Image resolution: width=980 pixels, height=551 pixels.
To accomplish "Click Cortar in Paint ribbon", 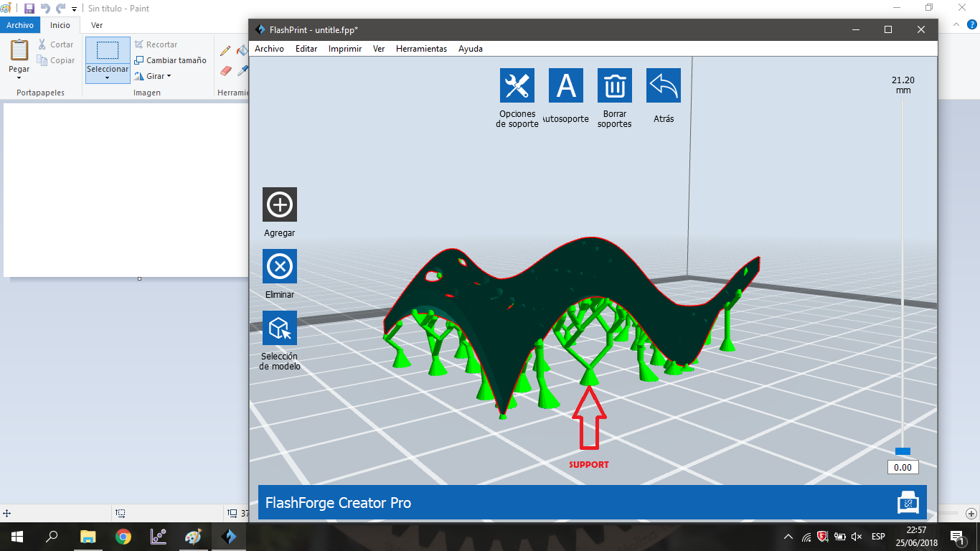I will point(56,44).
